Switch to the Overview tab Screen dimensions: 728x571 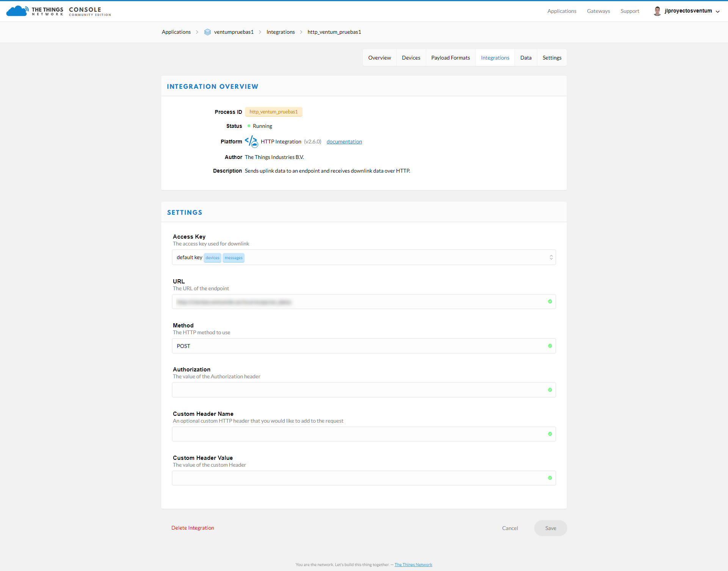tap(379, 58)
